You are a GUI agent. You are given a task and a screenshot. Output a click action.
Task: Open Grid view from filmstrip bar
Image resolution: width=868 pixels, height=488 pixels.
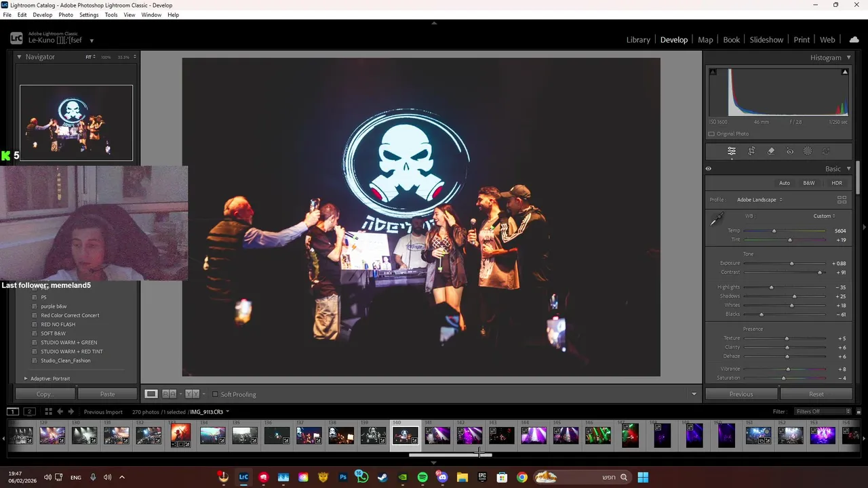(x=48, y=411)
